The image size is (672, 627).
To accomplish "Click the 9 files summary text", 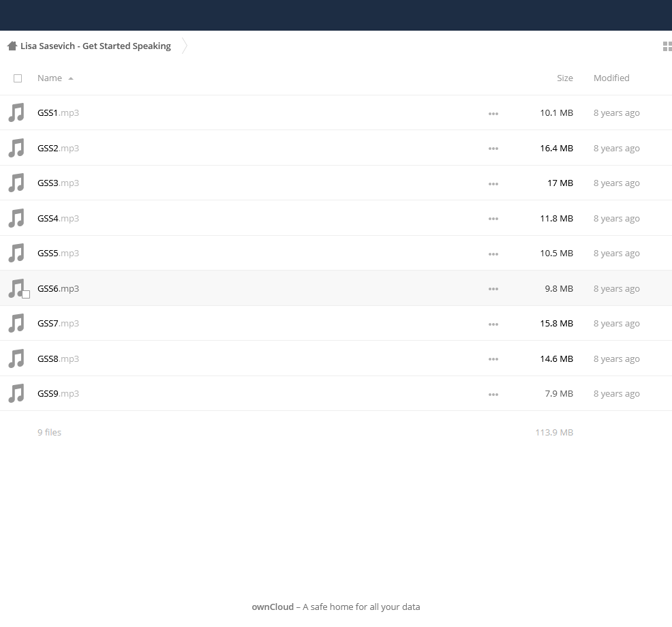I will 49,433.
